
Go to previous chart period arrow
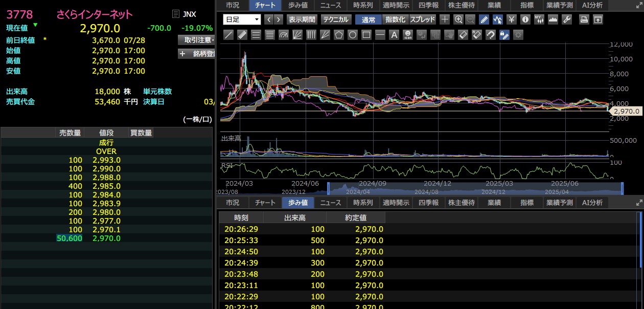pos(268,19)
